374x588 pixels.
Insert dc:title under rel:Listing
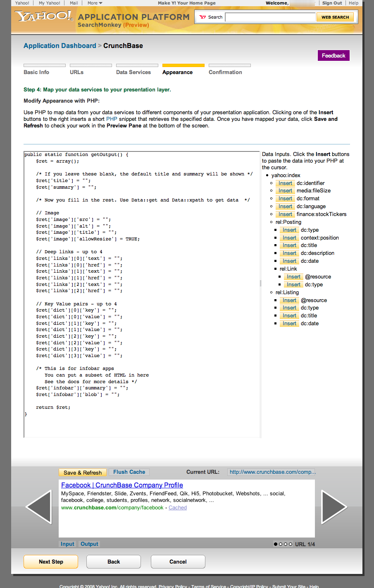[x=289, y=316]
